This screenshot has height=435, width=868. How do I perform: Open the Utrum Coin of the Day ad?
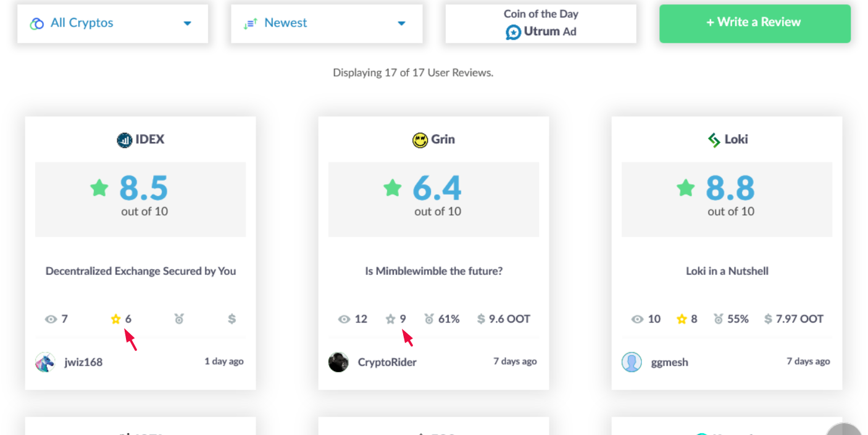pyautogui.click(x=541, y=23)
